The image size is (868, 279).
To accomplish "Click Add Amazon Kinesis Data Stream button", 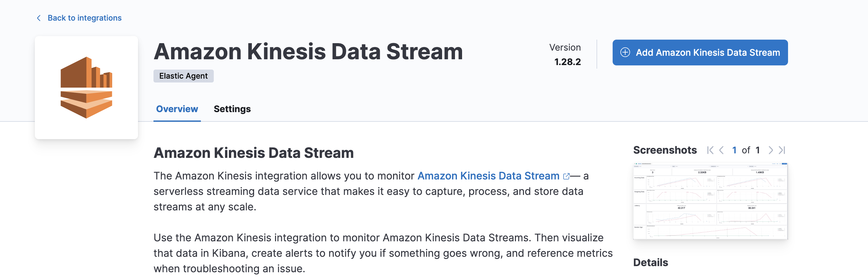I will pyautogui.click(x=700, y=53).
